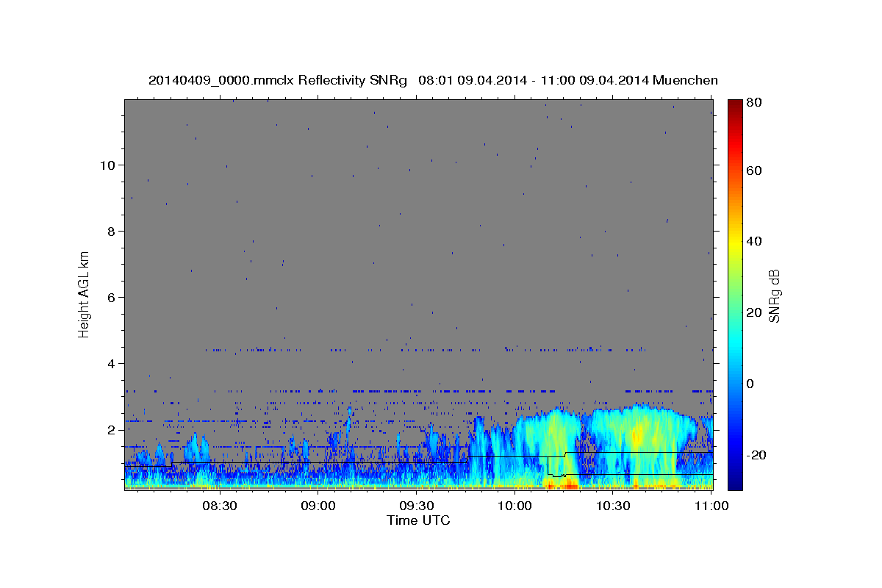Click the 'Time UTC' axis label
Image resolution: width=882 pixels, height=588 pixels.
click(x=418, y=520)
